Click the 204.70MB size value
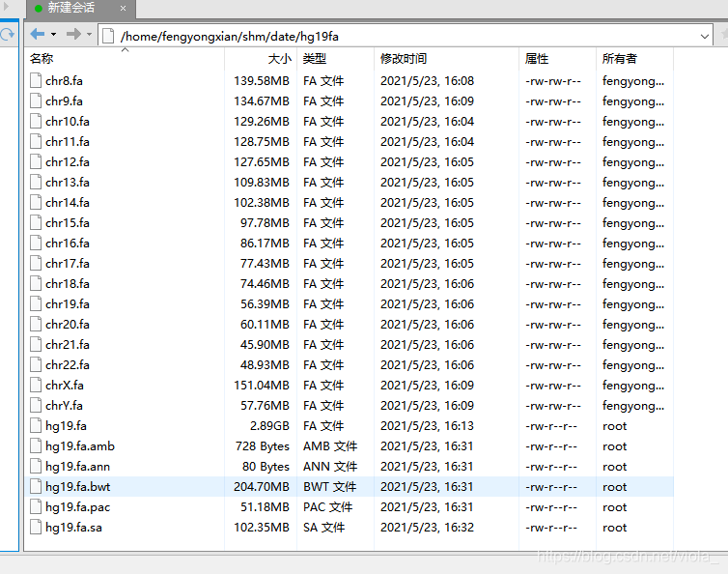The height and width of the screenshot is (574, 728). tap(262, 487)
